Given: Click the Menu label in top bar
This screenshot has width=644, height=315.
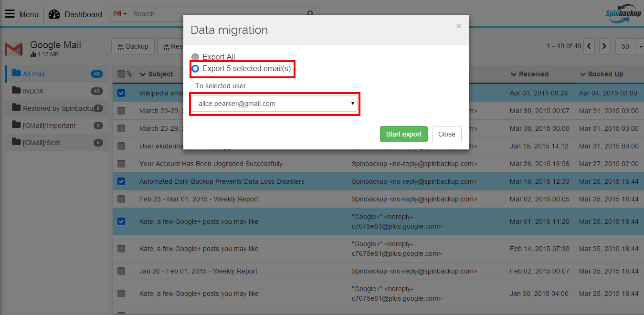Looking at the screenshot, I should (x=29, y=14).
